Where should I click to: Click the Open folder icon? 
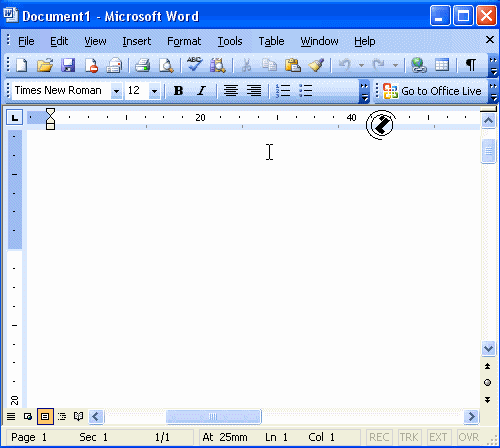coord(45,65)
